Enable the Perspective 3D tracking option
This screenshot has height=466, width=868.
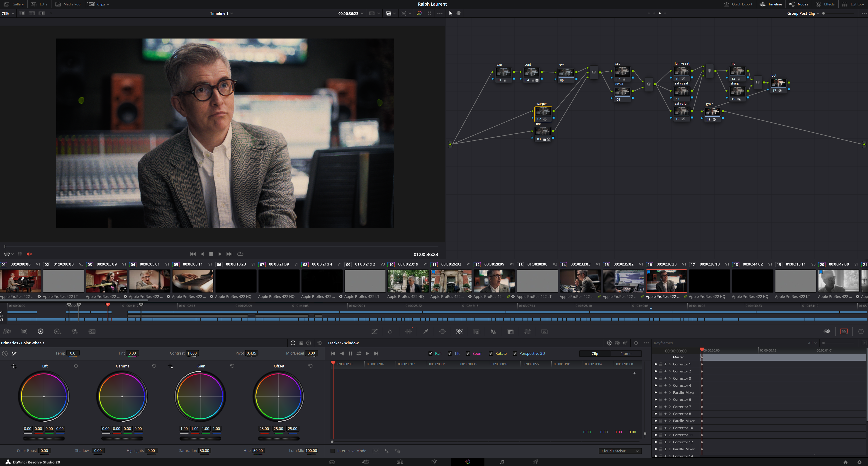(515, 353)
